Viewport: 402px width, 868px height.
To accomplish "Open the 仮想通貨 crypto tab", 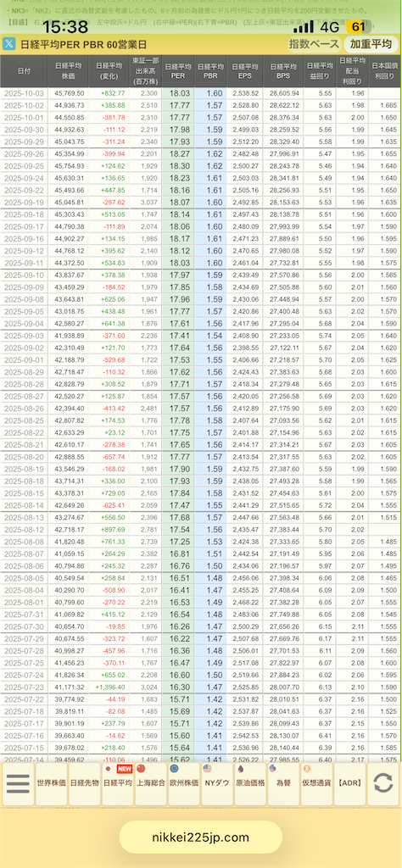I will pos(316,784).
